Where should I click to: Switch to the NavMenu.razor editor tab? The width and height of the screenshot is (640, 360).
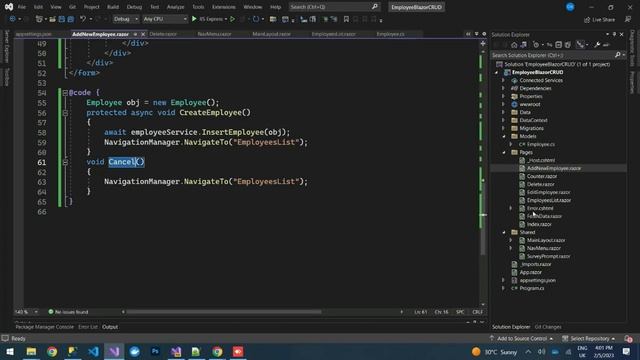pyautogui.click(x=215, y=34)
